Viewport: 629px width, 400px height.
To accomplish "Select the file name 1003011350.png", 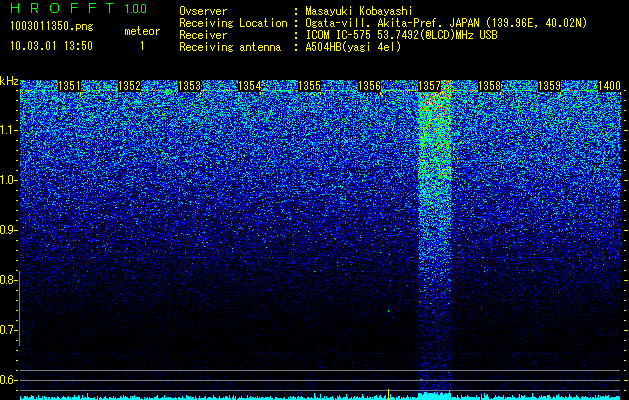I will pos(52,26).
